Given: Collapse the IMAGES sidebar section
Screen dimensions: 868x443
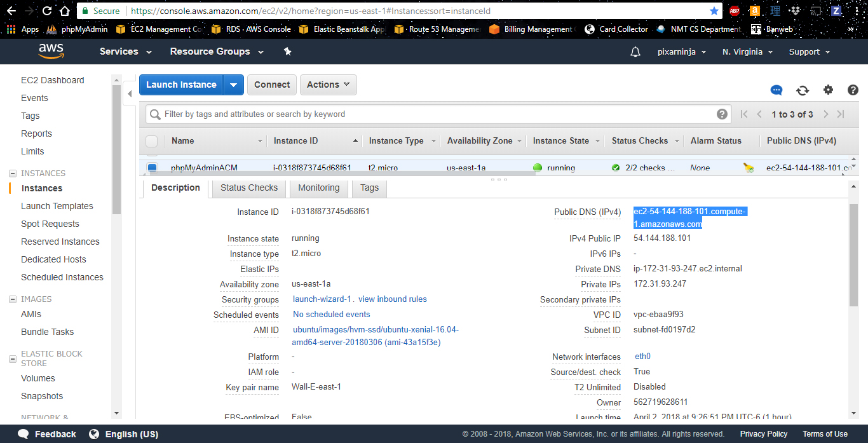Looking at the screenshot, I should pyautogui.click(x=13, y=299).
